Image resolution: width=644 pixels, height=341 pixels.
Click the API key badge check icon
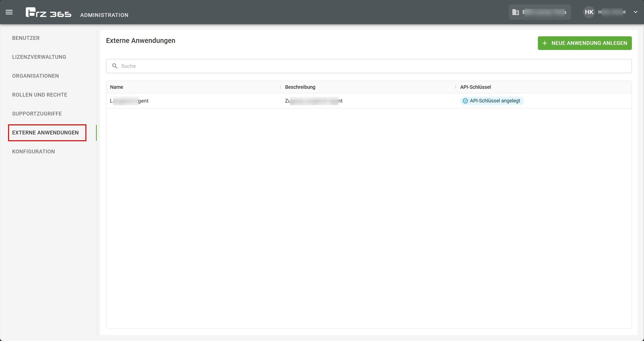tap(465, 101)
